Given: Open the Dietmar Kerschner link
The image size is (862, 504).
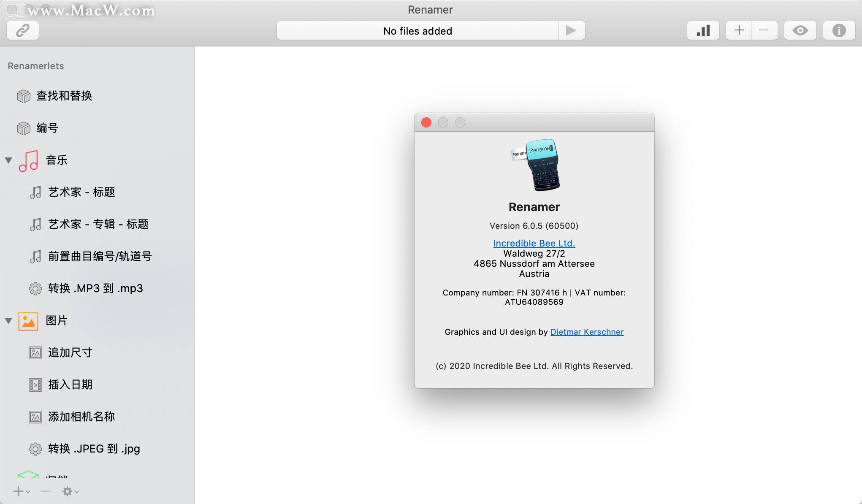Looking at the screenshot, I should pyautogui.click(x=587, y=332).
